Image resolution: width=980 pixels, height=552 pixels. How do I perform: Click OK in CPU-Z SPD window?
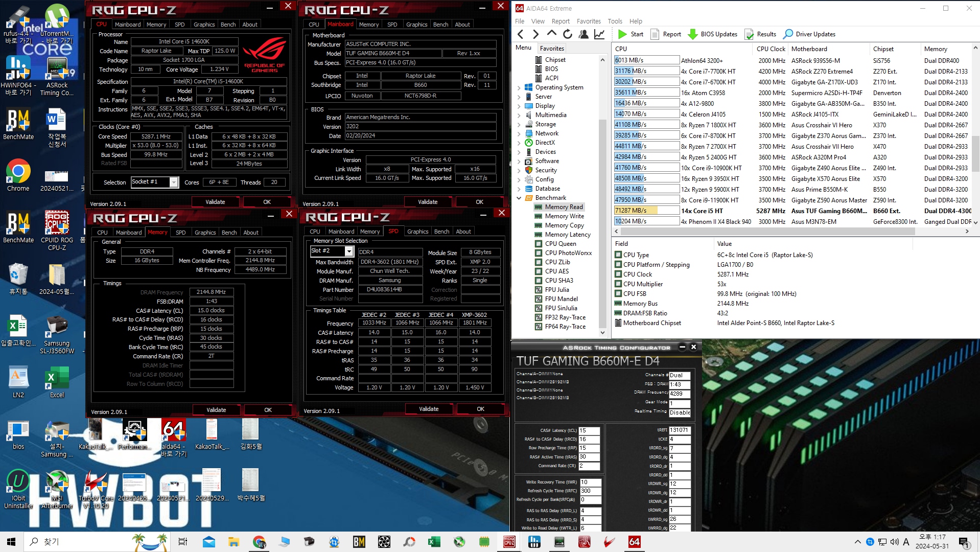[x=480, y=408]
